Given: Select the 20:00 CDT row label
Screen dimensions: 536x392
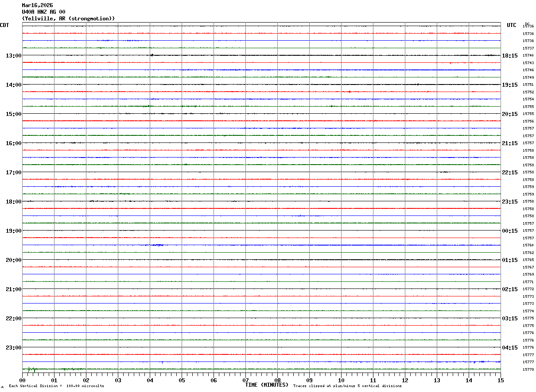Looking at the screenshot, I should [13, 260].
